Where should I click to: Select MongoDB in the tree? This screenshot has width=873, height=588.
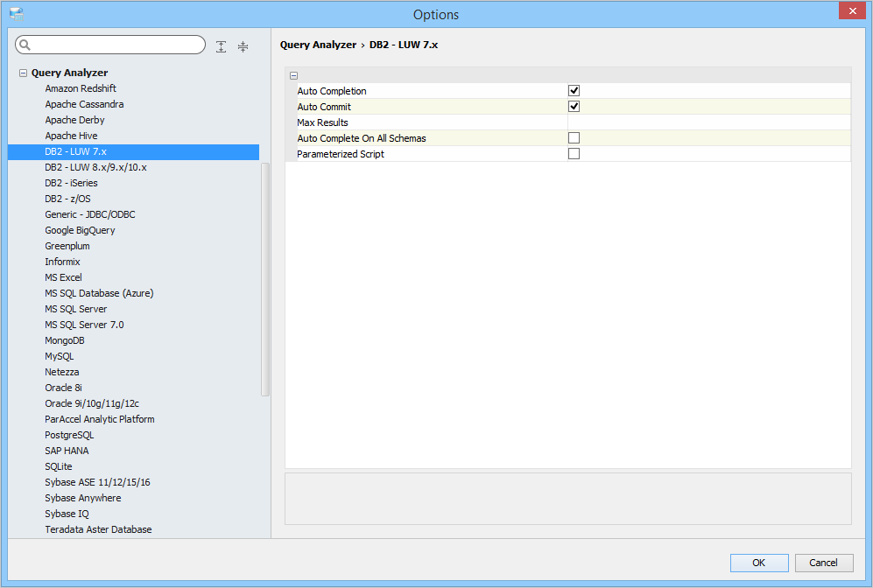point(65,340)
